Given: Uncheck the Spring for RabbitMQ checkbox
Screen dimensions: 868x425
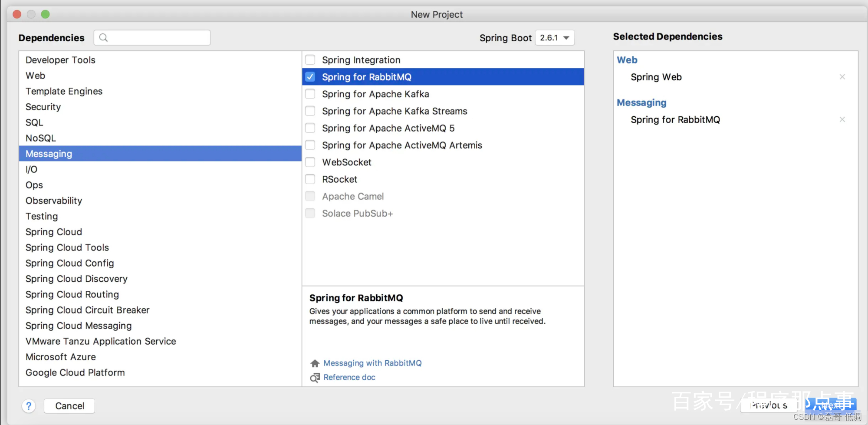Looking at the screenshot, I should tap(310, 77).
